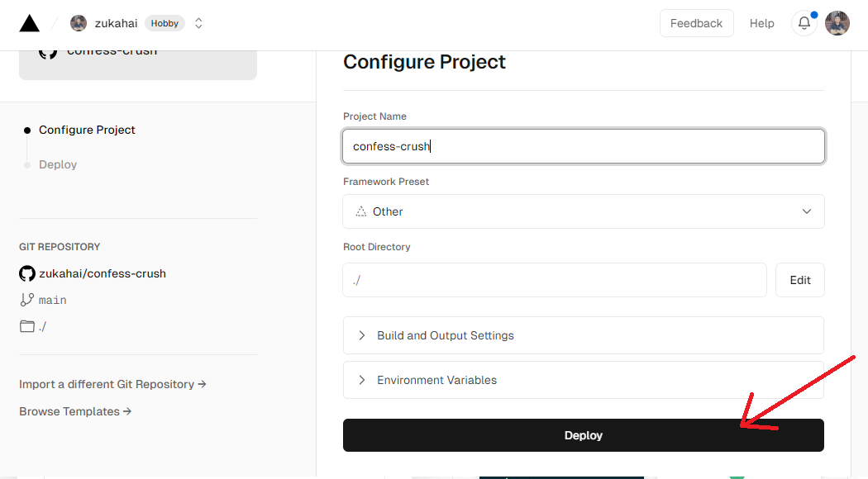Open the user avatar menu top right
868x479 pixels.
pos(837,23)
